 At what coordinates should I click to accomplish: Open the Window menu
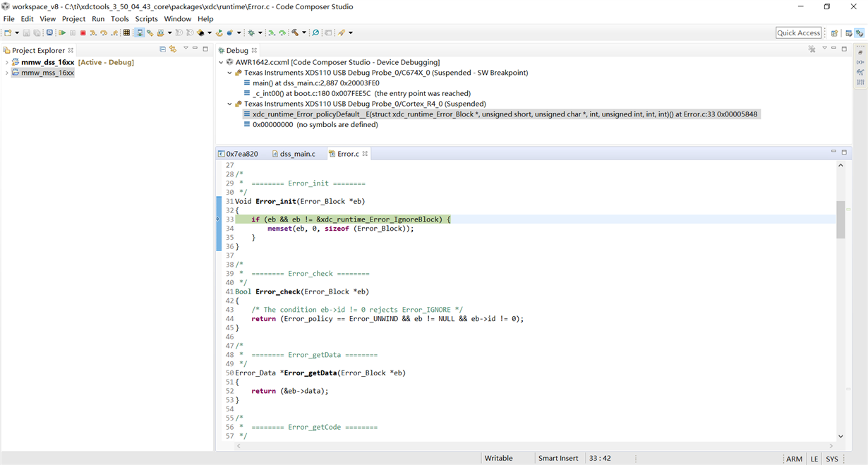coord(177,19)
